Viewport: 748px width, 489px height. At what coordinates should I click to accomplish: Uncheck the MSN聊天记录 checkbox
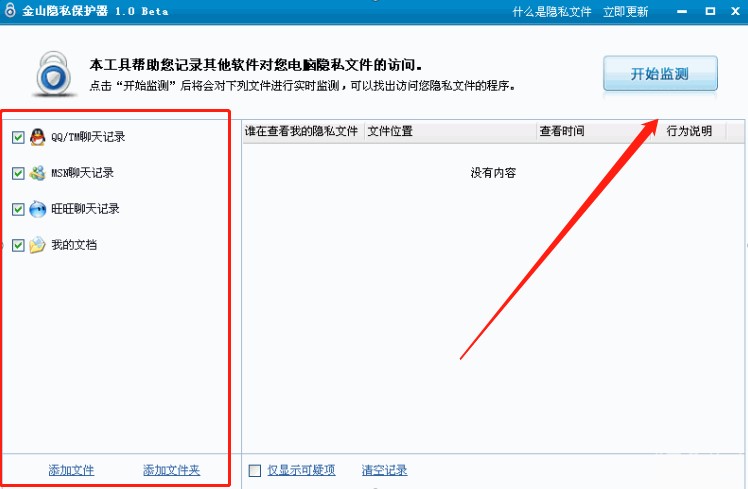(18, 173)
